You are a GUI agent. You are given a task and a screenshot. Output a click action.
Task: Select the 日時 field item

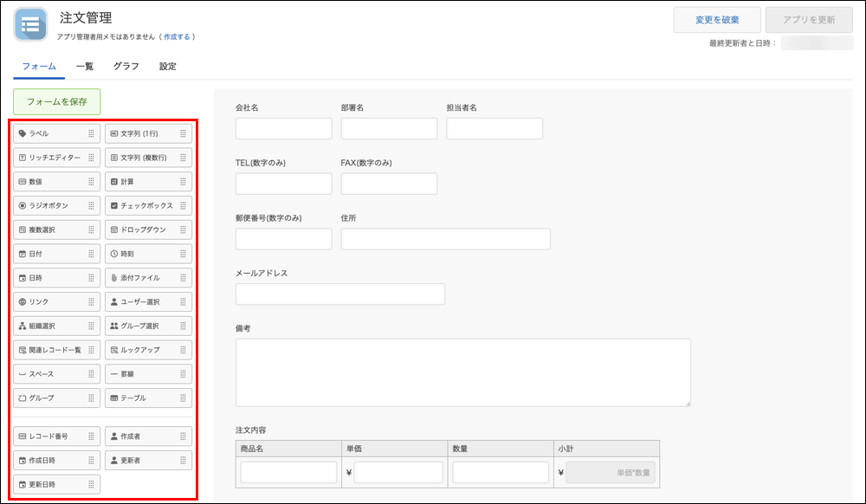point(57,278)
